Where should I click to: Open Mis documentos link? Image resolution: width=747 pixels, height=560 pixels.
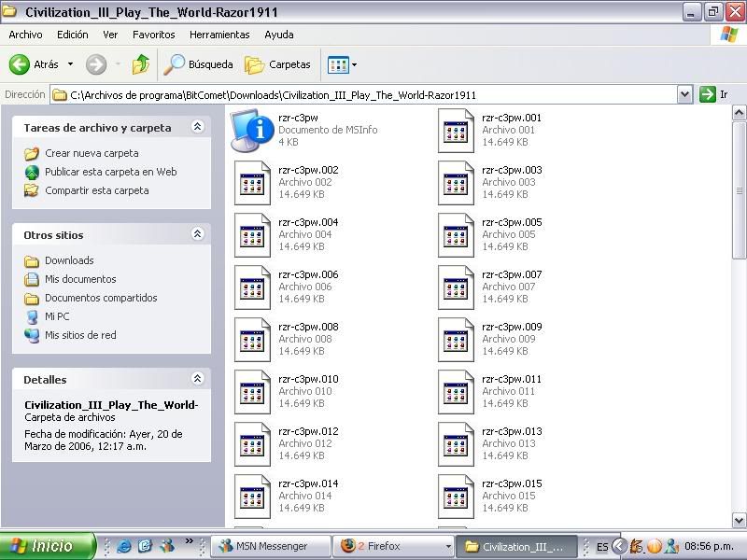80,279
